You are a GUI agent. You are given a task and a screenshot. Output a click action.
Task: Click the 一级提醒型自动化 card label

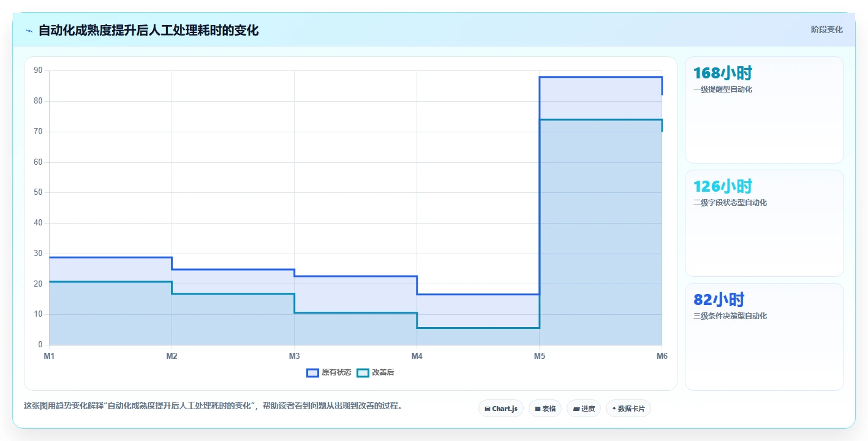723,89
